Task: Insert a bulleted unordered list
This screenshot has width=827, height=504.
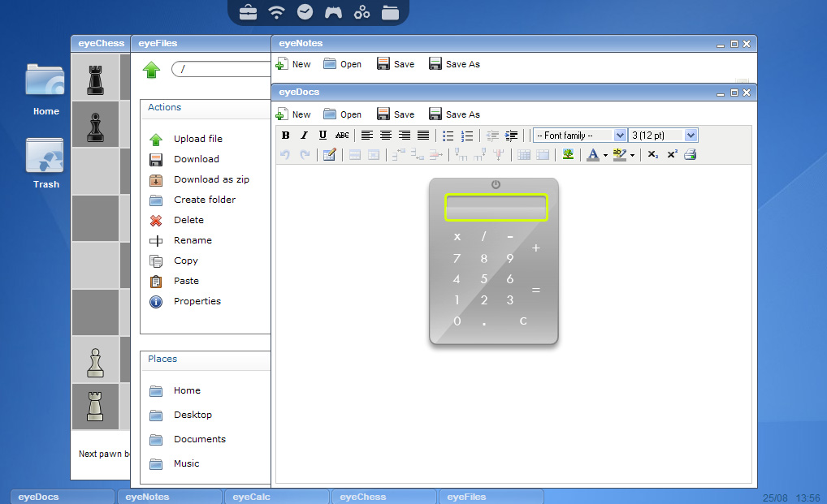Action: pyautogui.click(x=448, y=136)
